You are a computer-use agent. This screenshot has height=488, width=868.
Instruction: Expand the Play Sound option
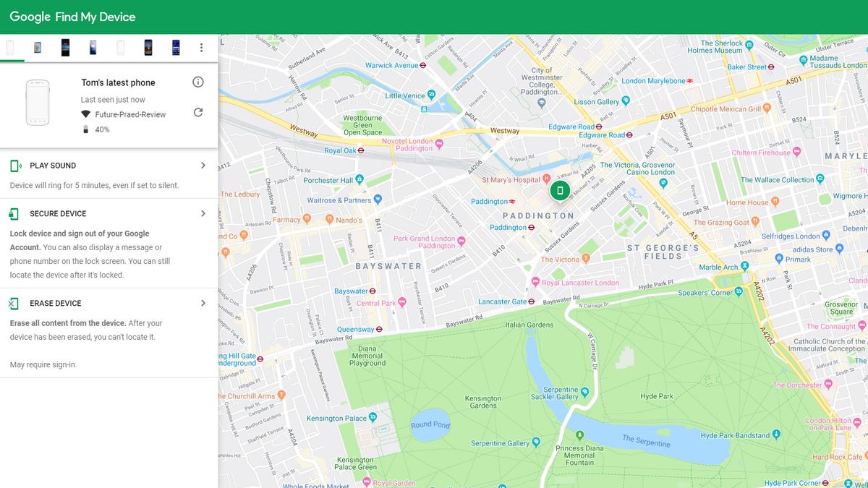(x=203, y=165)
